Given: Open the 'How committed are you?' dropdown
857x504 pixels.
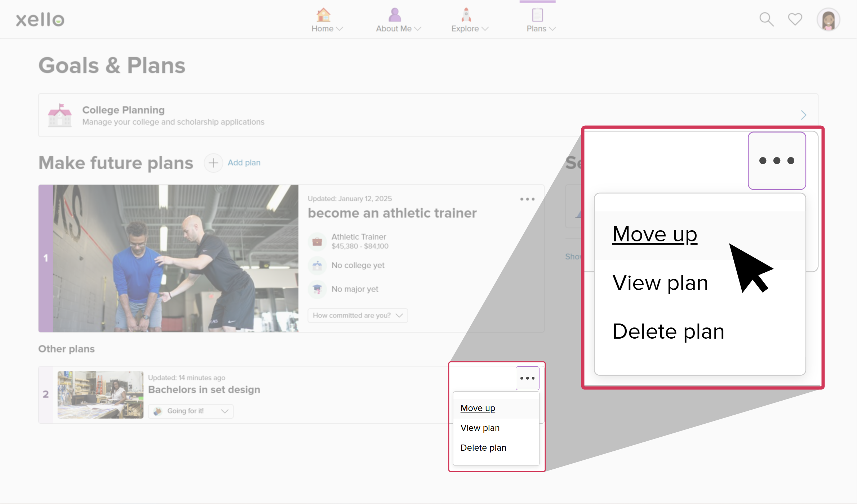Looking at the screenshot, I should click(x=358, y=316).
